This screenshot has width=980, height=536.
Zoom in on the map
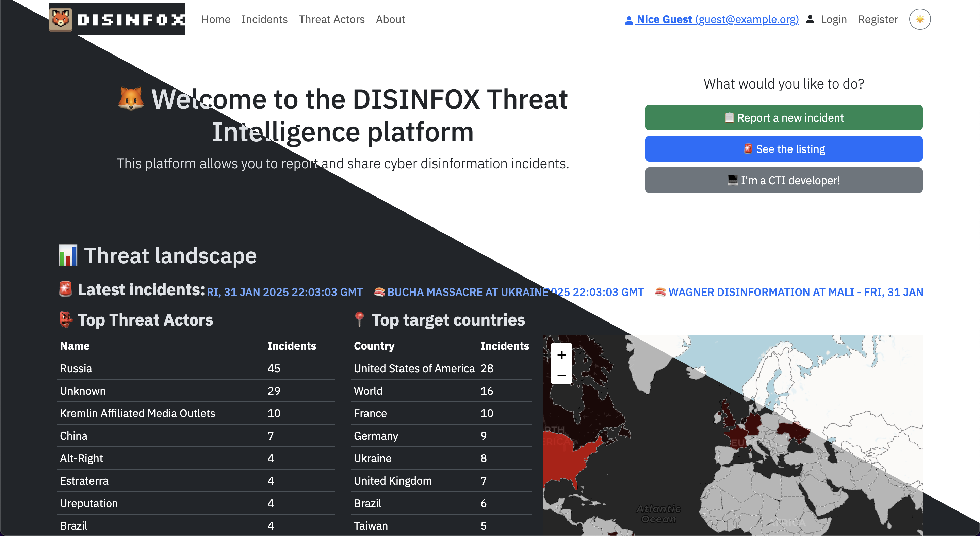coord(561,354)
